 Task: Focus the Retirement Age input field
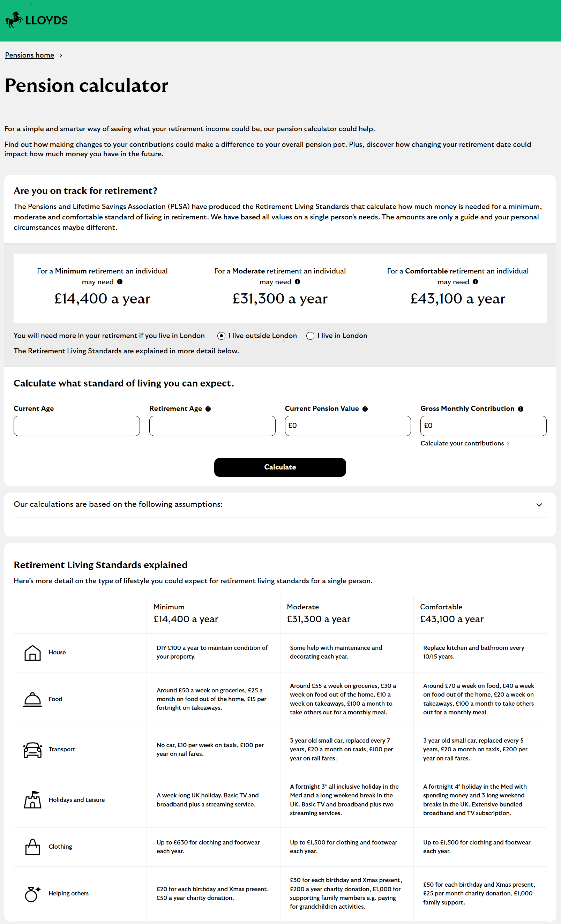[x=212, y=426]
